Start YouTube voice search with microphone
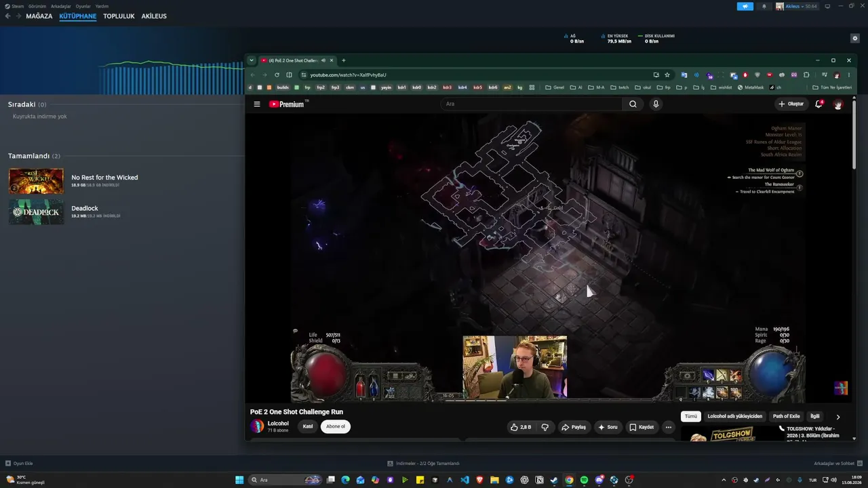This screenshot has width=868, height=488. point(656,104)
